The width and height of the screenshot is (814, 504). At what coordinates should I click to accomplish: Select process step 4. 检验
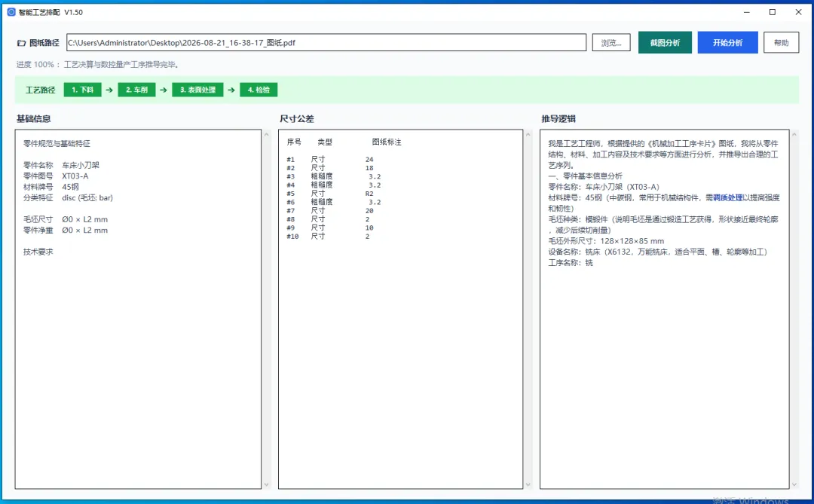259,90
